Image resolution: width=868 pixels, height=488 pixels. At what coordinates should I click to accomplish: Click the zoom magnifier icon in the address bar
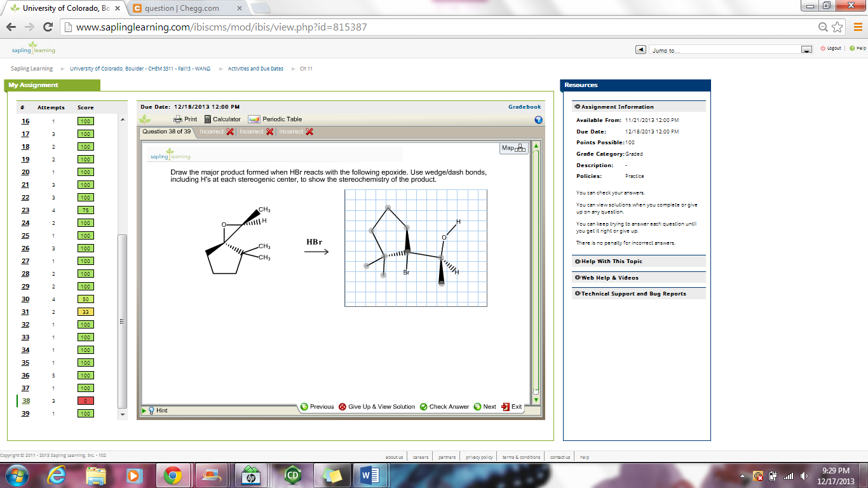click(x=824, y=27)
